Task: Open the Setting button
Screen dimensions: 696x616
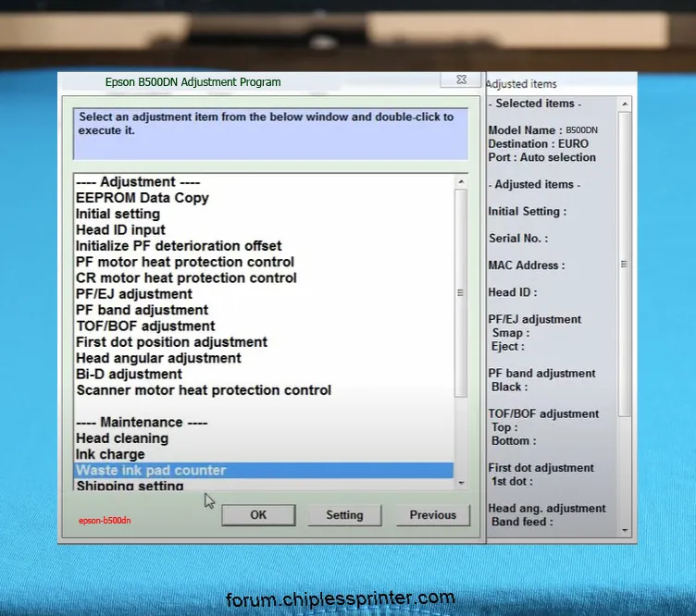Action: point(344,515)
